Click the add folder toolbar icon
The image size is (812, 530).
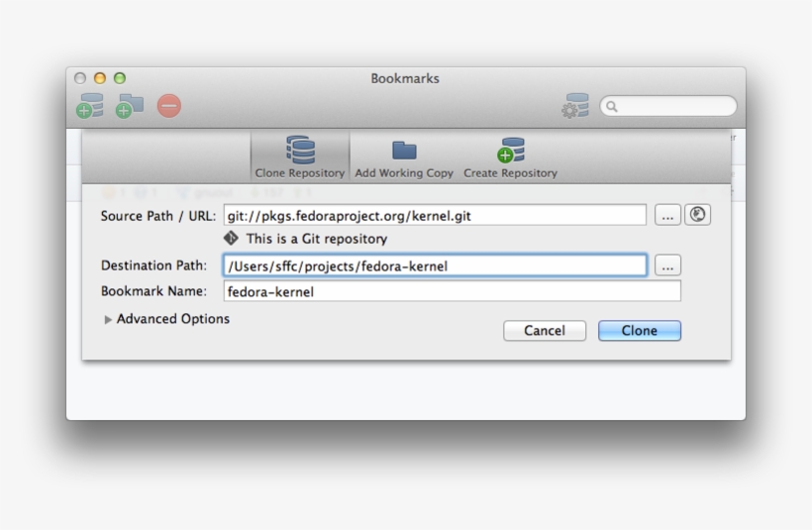pos(130,106)
